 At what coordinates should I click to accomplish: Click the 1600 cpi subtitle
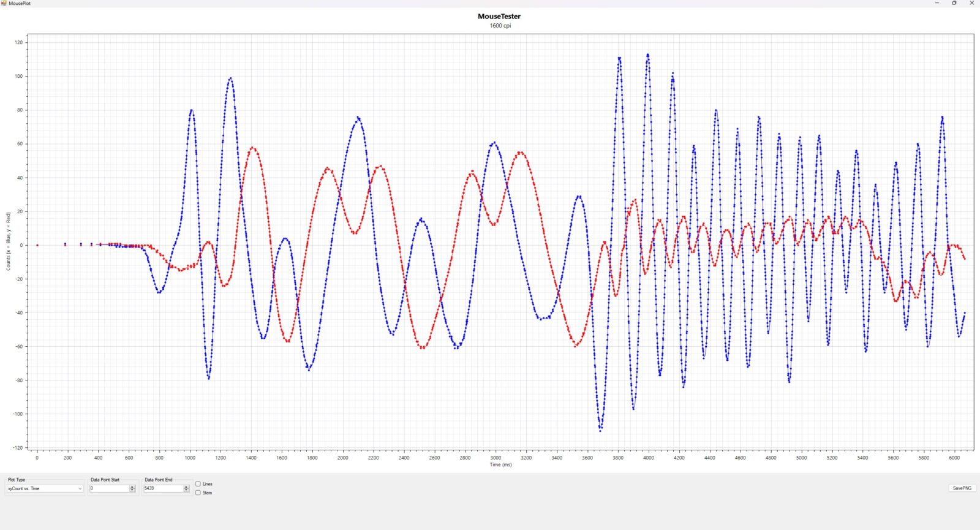(x=500, y=26)
